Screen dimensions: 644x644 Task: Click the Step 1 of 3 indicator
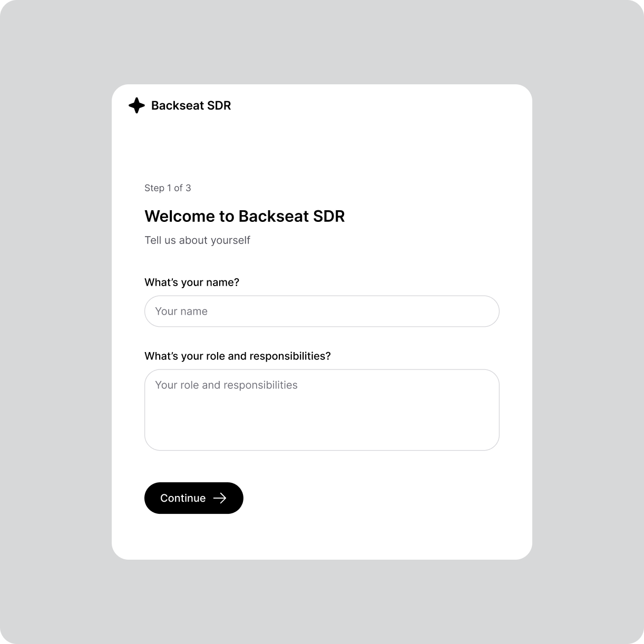point(168,188)
